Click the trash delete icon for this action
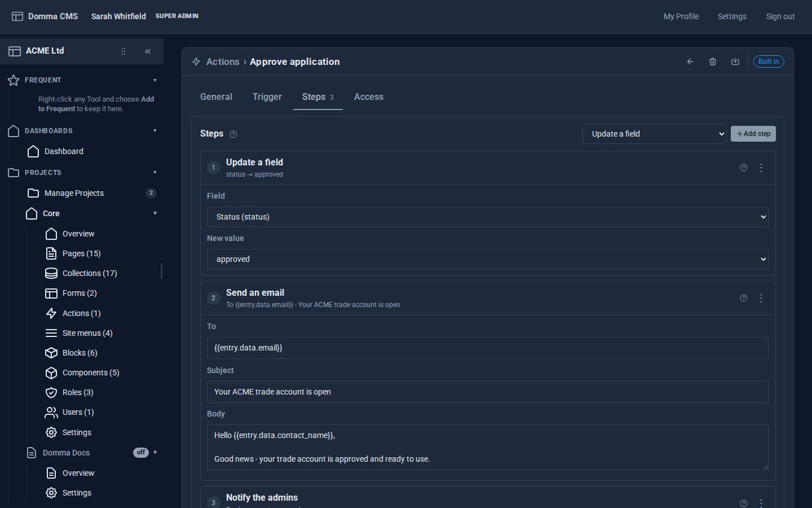The height and width of the screenshot is (508, 812). tap(713, 62)
